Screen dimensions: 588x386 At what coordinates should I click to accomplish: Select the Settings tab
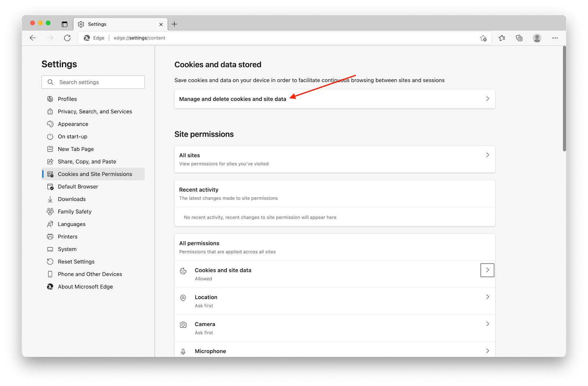[x=121, y=24]
